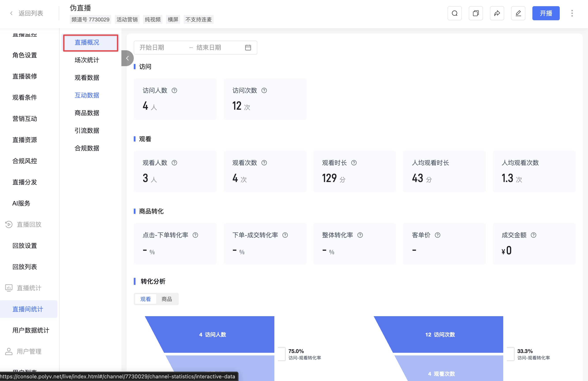The width and height of the screenshot is (588, 381).
Task: Open 合规数据 submenu item
Action: 87,148
